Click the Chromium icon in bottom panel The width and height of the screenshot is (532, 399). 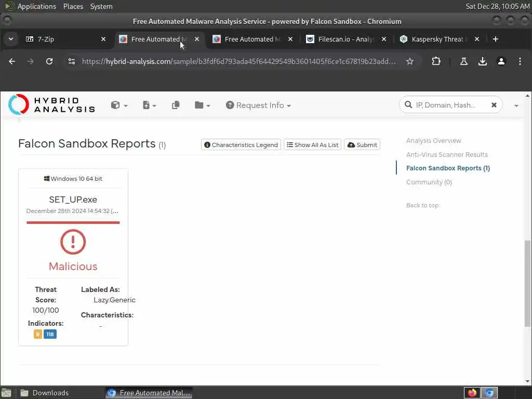(x=489, y=393)
